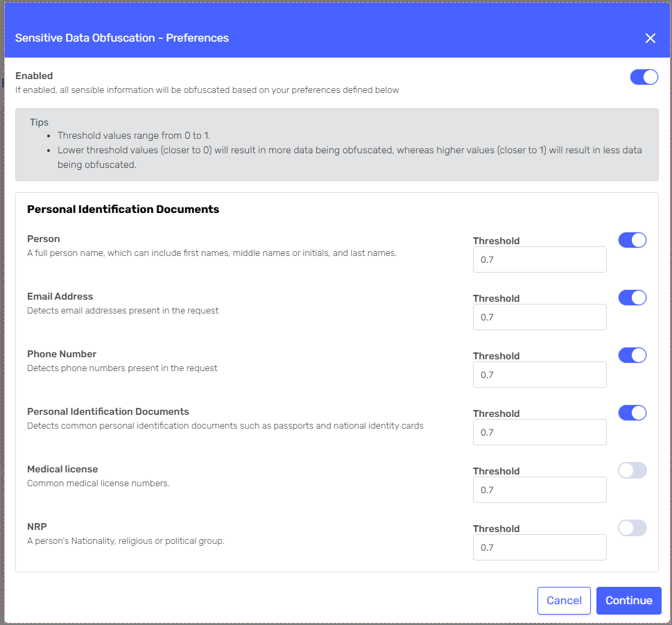Viewport: 672px width, 625px height.
Task: Click the bold Personal Identification Documents section heading
Action: 123,209
